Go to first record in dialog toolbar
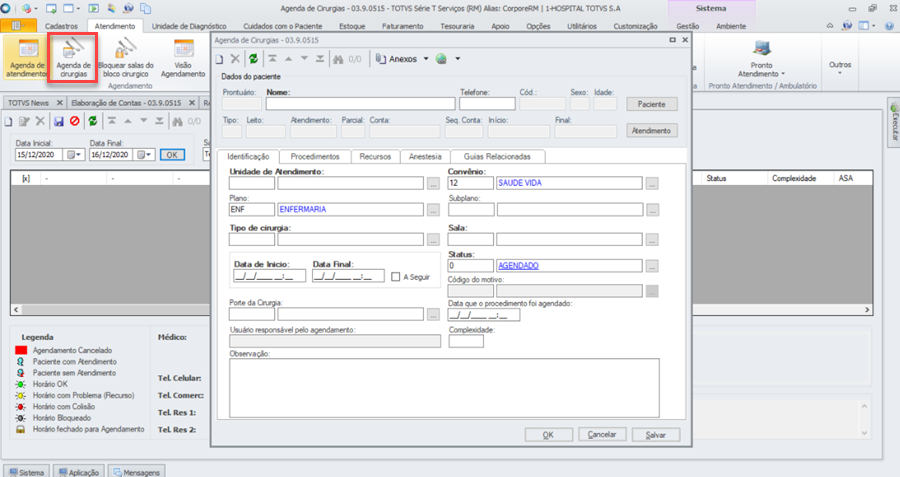This screenshot has width=900, height=477. coord(273,59)
